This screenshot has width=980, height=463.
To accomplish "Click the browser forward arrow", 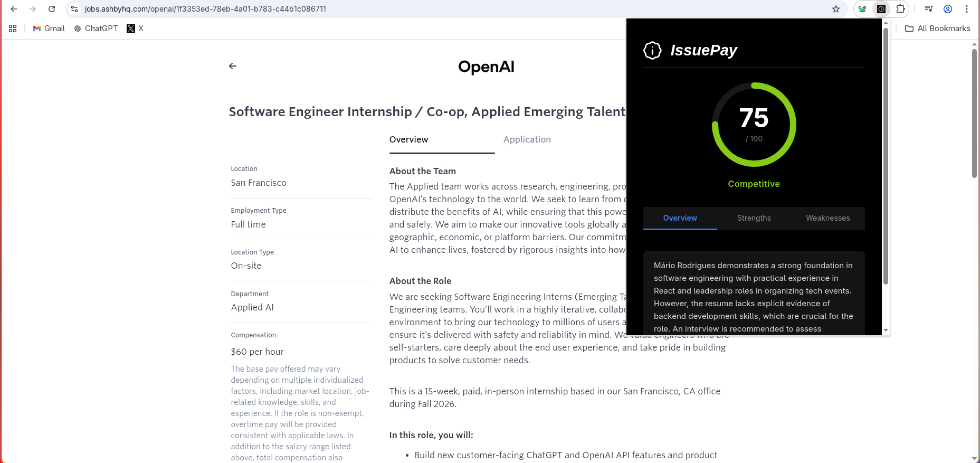I will 33,9.
